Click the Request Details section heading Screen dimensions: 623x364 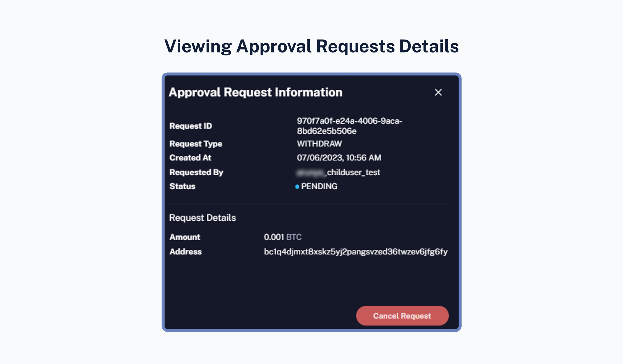(202, 218)
